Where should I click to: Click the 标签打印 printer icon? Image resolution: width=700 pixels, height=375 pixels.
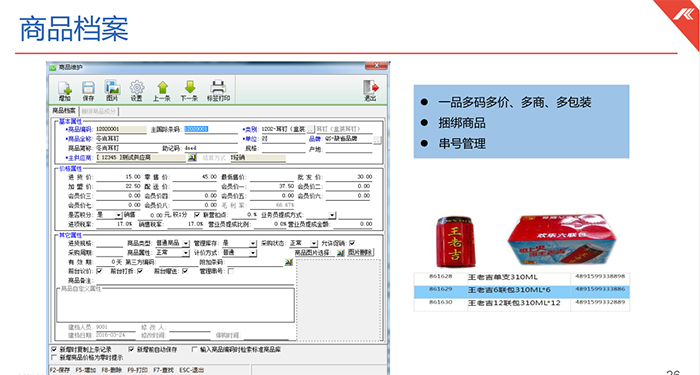tap(218, 91)
